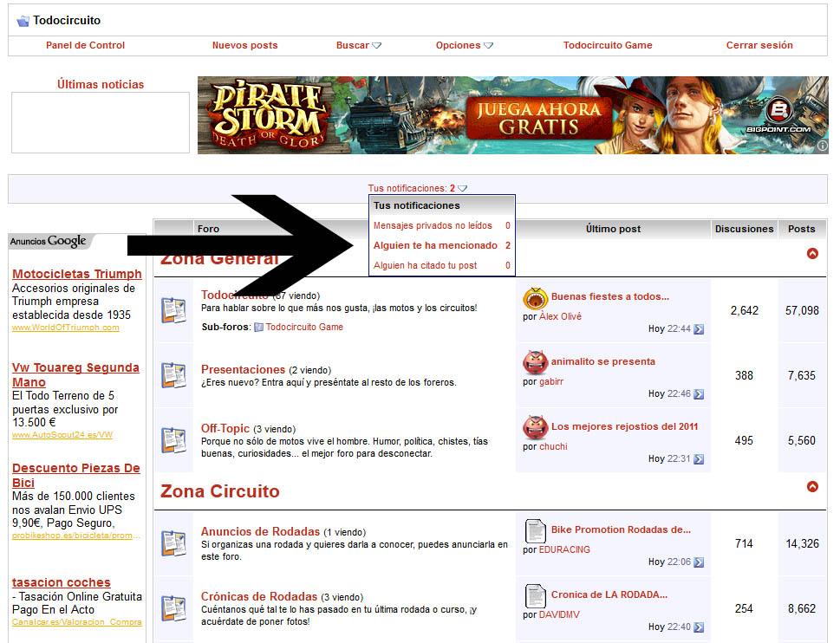Collapse the Zona General category
This screenshot has height=643, width=840.
(812, 254)
